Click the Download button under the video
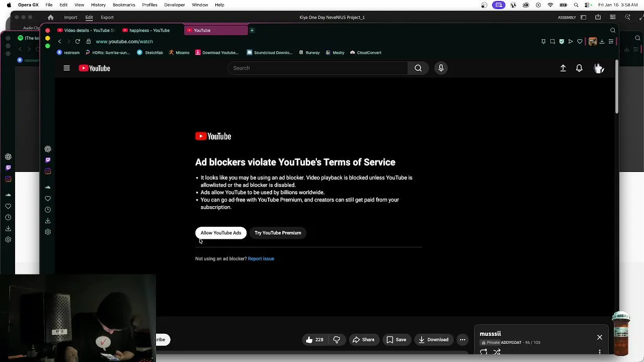Screen dimensions: 644x362 click(433, 339)
